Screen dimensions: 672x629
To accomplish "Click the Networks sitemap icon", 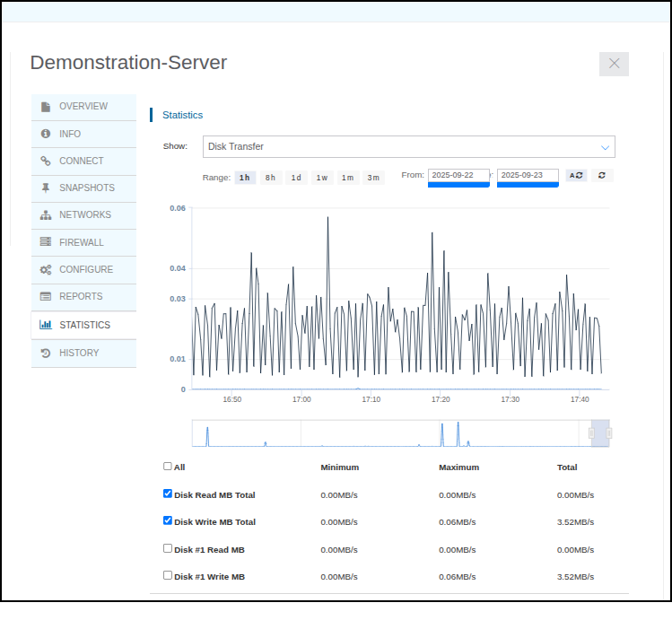I will point(46,215).
